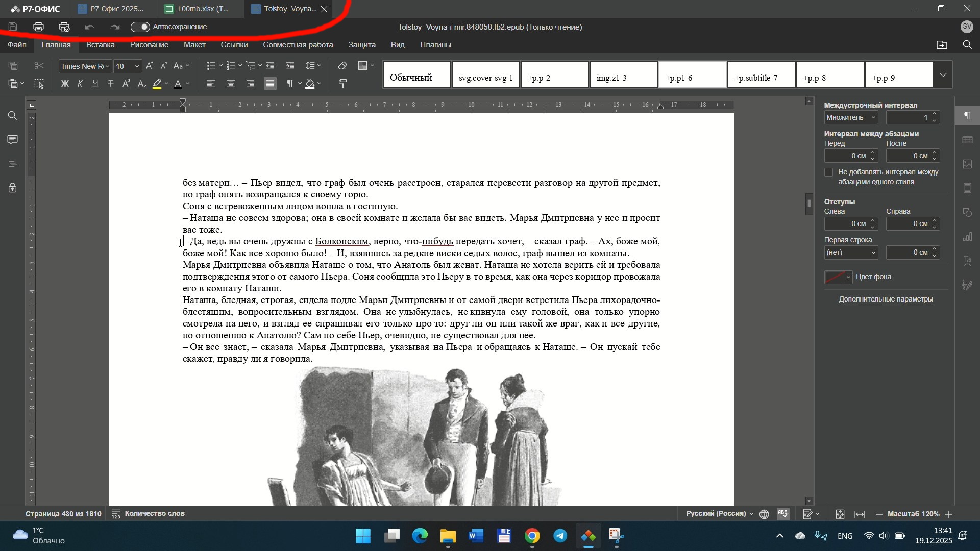Viewport: 980px width, 551px height.
Task: Click the Bold (Ж) formatting icon
Action: click(64, 84)
